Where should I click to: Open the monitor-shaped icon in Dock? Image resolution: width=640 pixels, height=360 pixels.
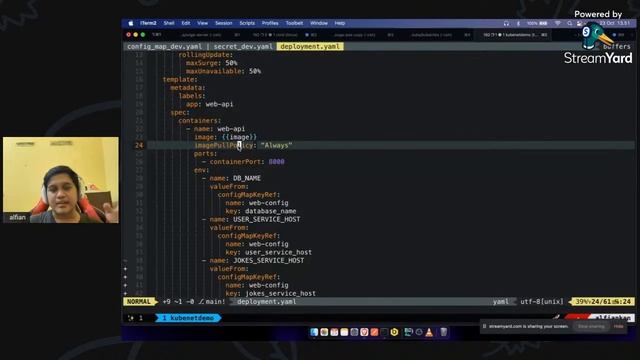click(x=408, y=332)
